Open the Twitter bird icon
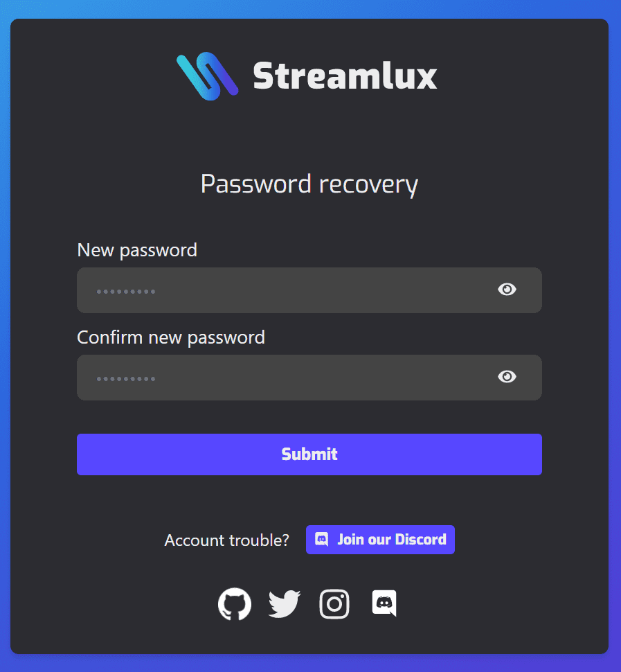Image resolution: width=621 pixels, height=672 pixels. [x=285, y=604]
